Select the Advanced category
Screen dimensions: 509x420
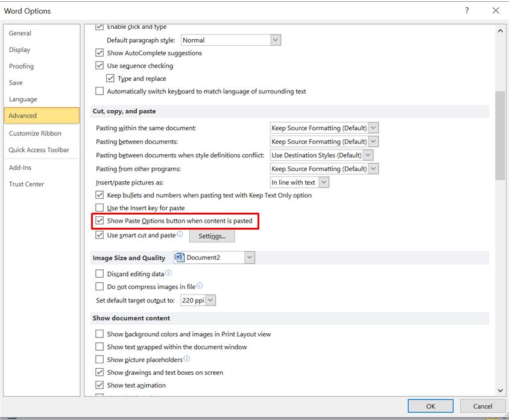click(42, 116)
